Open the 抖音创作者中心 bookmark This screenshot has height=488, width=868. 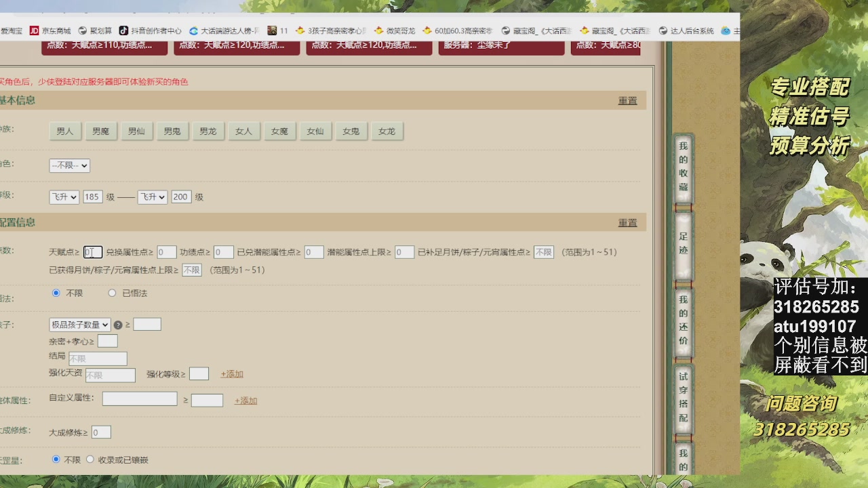coord(151,30)
